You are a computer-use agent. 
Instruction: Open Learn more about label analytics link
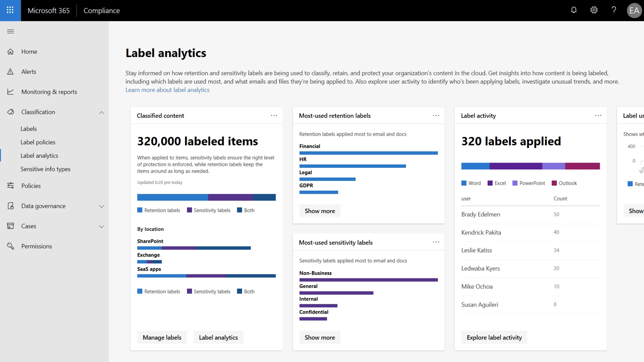(x=167, y=90)
